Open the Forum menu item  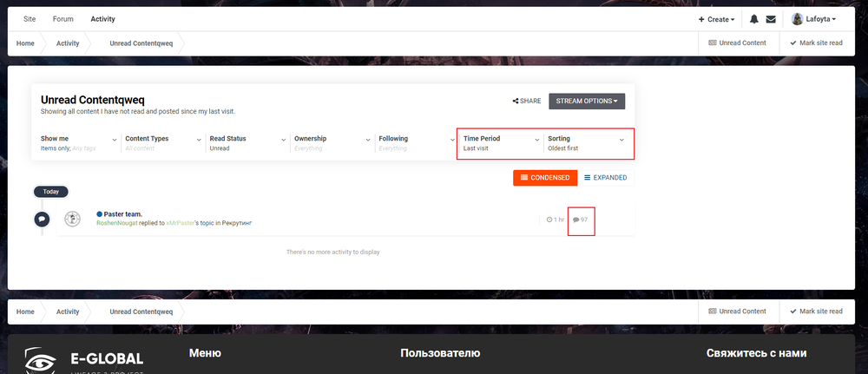click(62, 19)
